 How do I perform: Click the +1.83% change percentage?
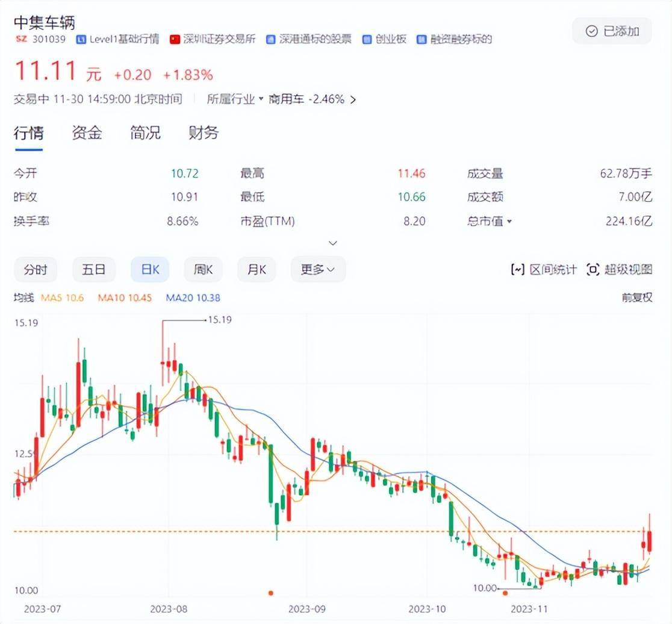188,75
